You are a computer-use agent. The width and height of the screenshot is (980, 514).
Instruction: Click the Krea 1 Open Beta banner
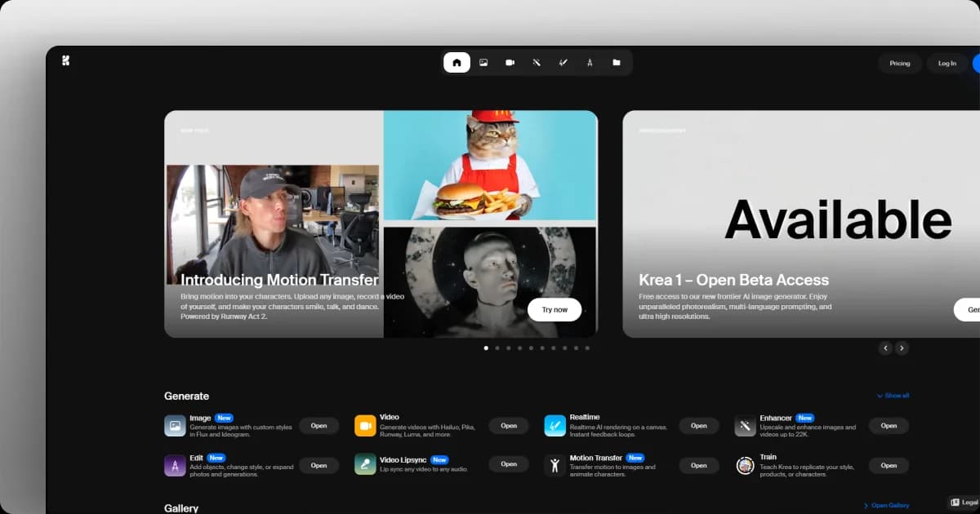(x=801, y=224)
